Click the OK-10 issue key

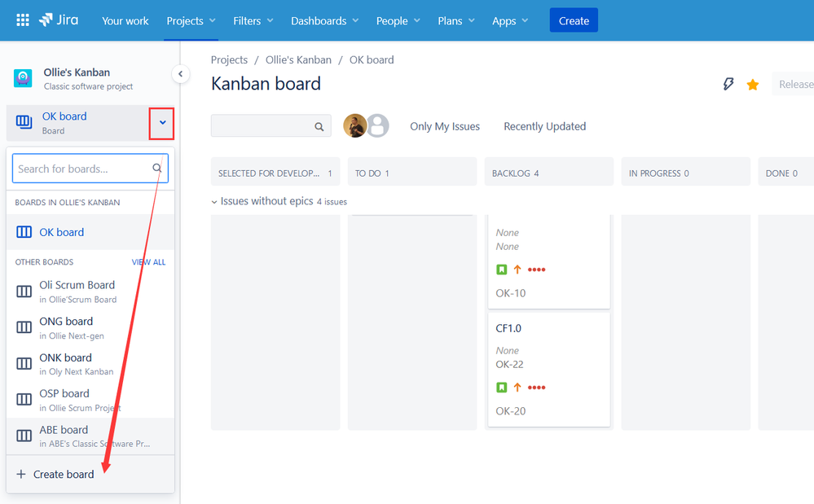510,293
